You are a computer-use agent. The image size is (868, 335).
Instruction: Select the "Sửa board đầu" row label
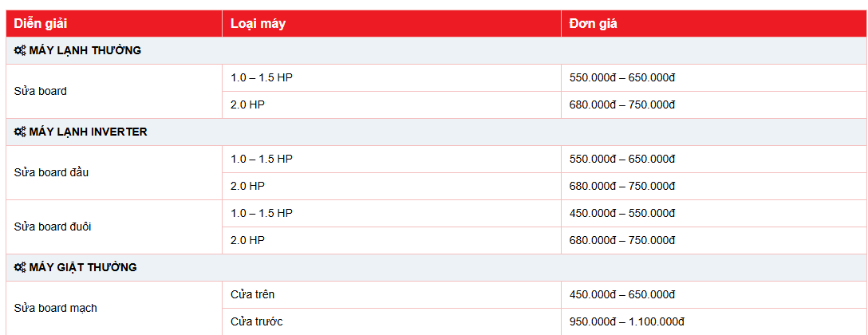pos(51,172)
